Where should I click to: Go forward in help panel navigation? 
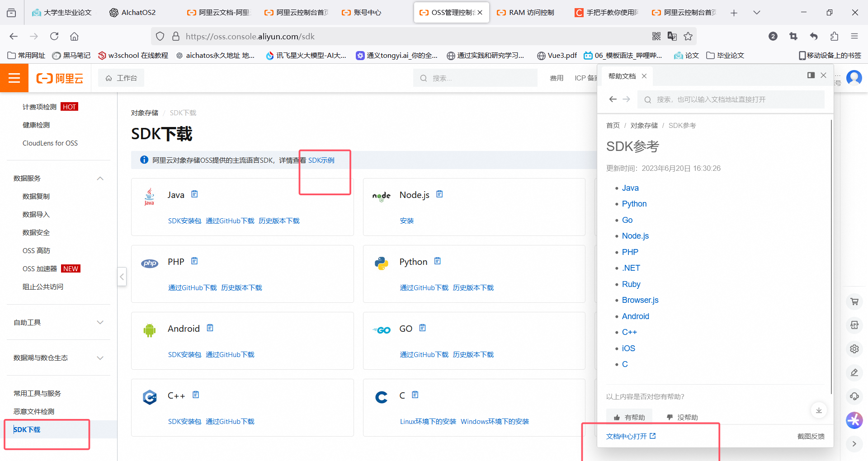pyautogui.click(x=627, y=99)
